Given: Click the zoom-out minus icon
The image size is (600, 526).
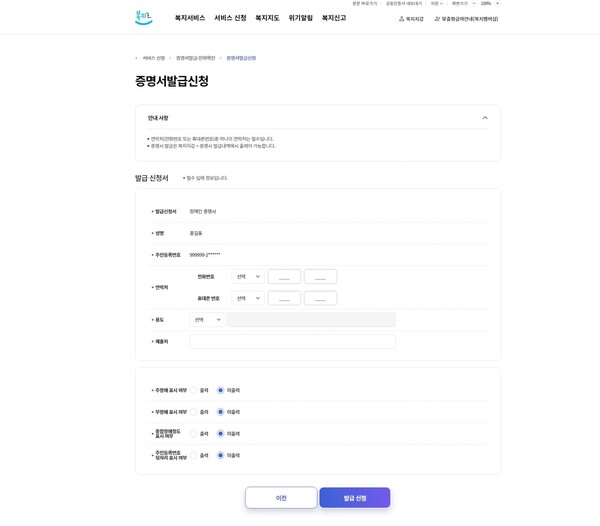Looking at the screenshot, I should coord(474,3).
